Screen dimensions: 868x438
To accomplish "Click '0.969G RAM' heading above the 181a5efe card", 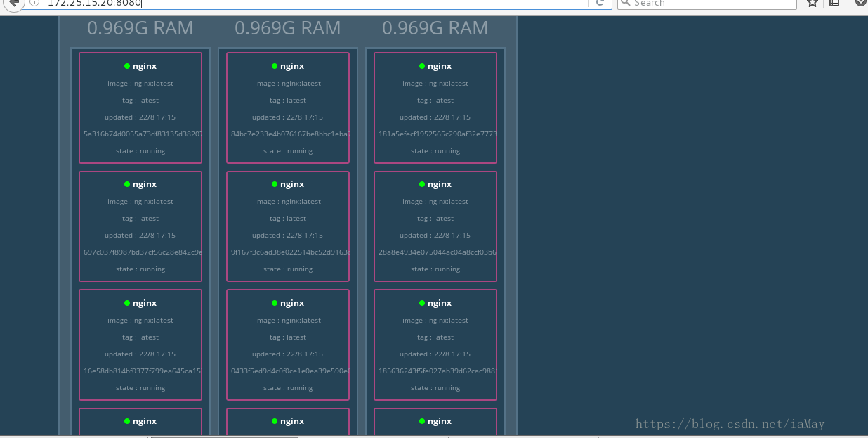I will click(x=435, y=28).
